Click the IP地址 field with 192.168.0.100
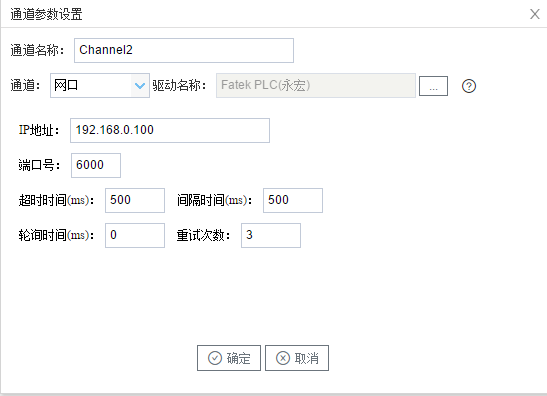547x396 pixels. [170, 130]
